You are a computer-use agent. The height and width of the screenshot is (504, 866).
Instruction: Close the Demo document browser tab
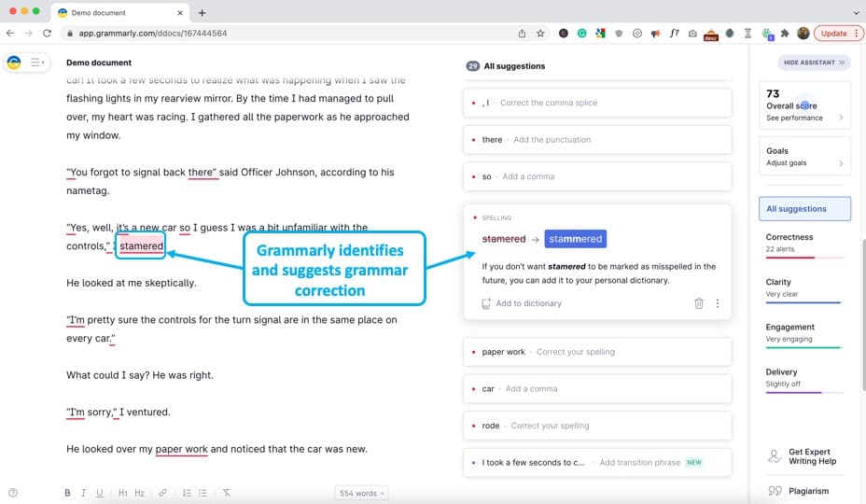point(180,13)
